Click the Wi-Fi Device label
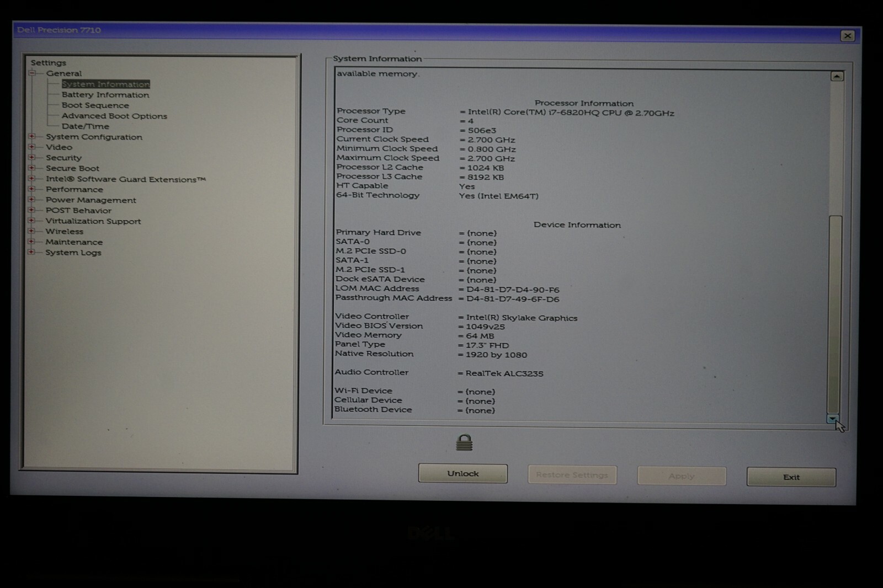Image resolution: width=883 pixels, height=588 pixels. point(363,391)
